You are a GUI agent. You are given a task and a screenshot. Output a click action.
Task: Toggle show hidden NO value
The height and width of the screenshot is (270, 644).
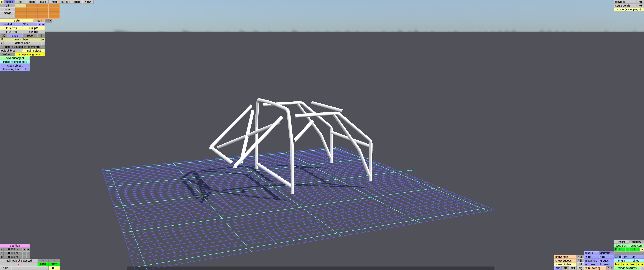point(580,264)
